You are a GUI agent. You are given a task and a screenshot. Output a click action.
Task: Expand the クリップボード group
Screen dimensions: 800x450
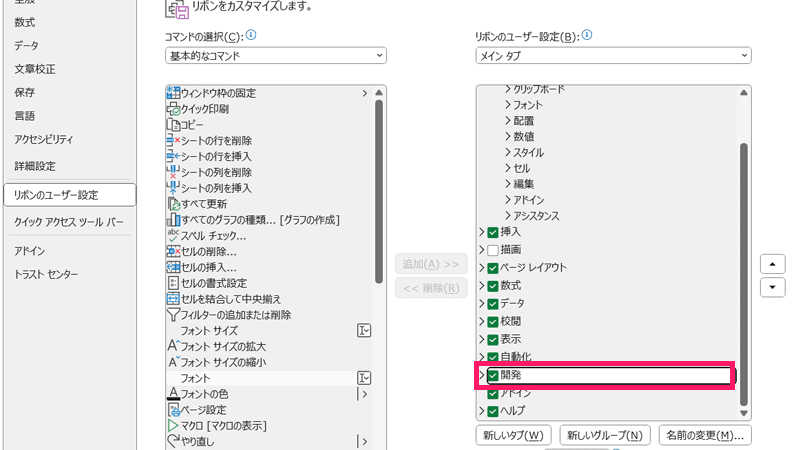click(508, 89)
